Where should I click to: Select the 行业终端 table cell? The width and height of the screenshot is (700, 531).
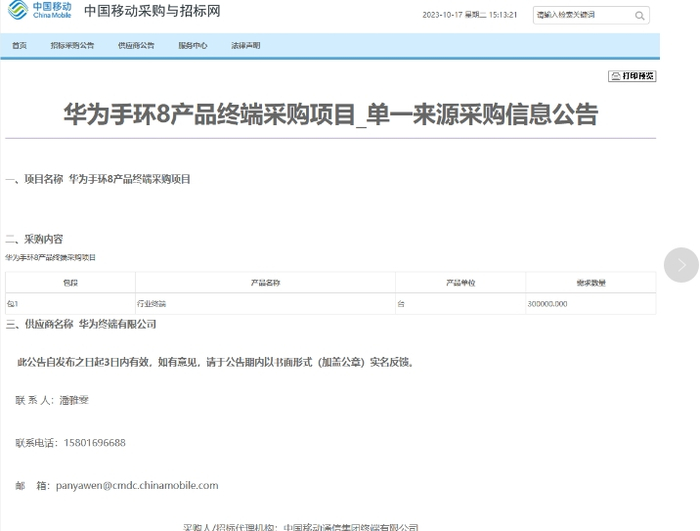pyautogui.click(x=265, y=304)
